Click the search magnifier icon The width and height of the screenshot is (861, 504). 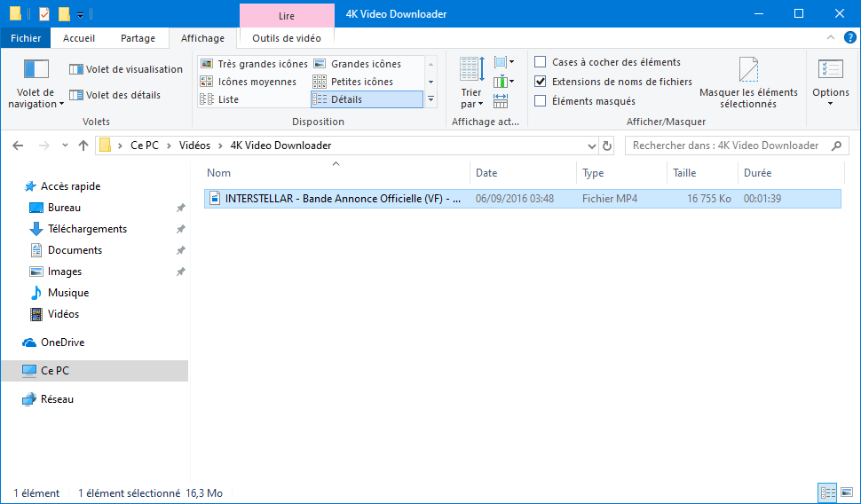point(836,146)
